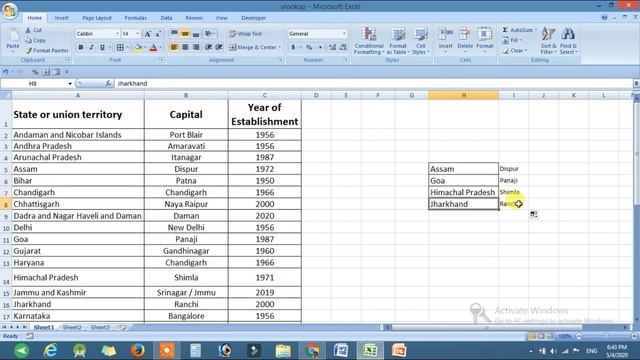
Task: Open the Sort & Filter menu
Action: (x=548, y=41)
